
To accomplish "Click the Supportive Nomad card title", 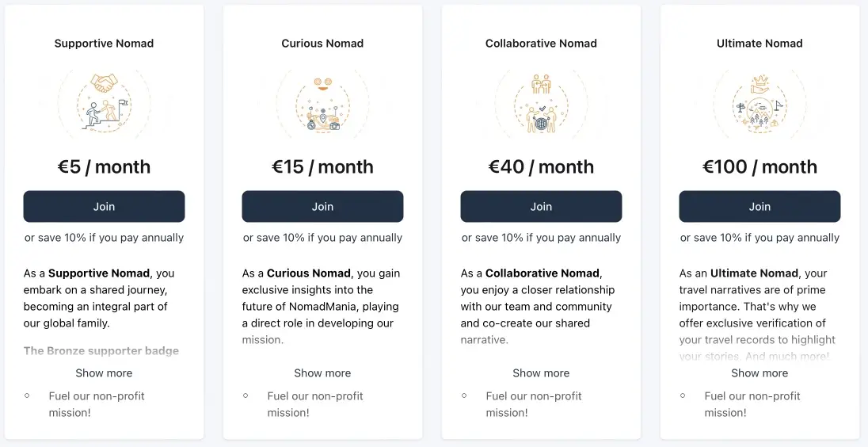I will 104,44.
